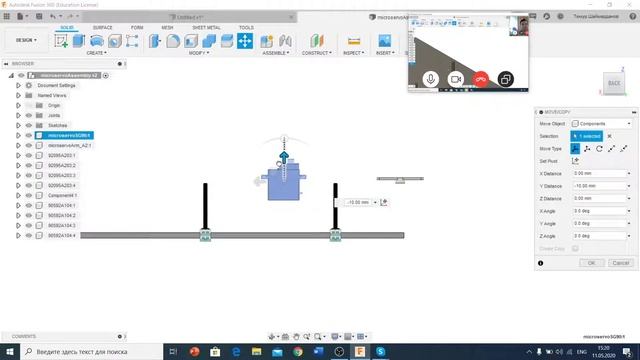This screenshot has height=360, width=640.
Task: Expand 92095A203:2 component node
Action: pos(18,165)
